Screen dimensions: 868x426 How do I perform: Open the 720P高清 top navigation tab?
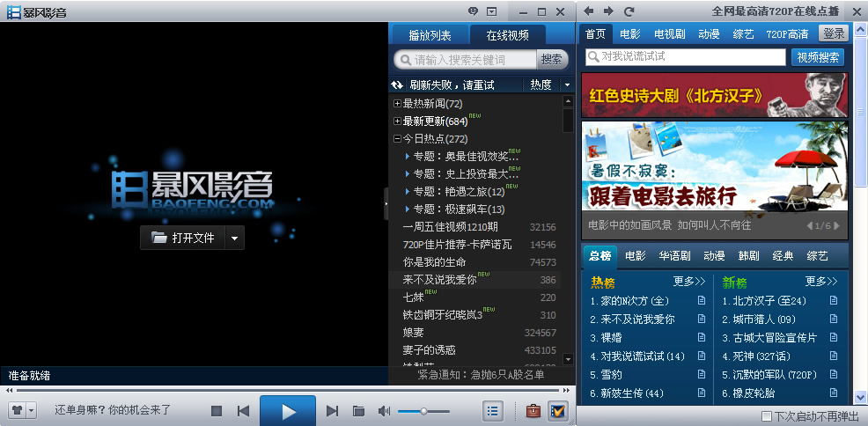787,33
